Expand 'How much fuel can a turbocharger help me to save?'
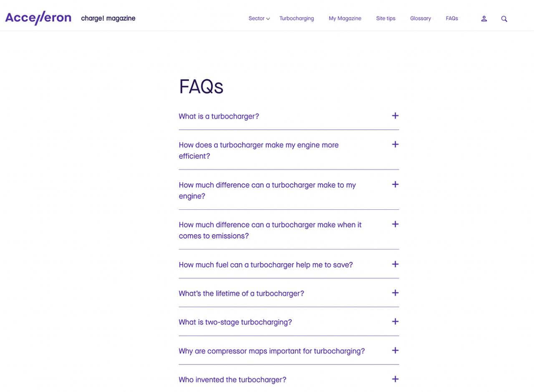This screenshot has width=534, height=392. click(266, 265)
